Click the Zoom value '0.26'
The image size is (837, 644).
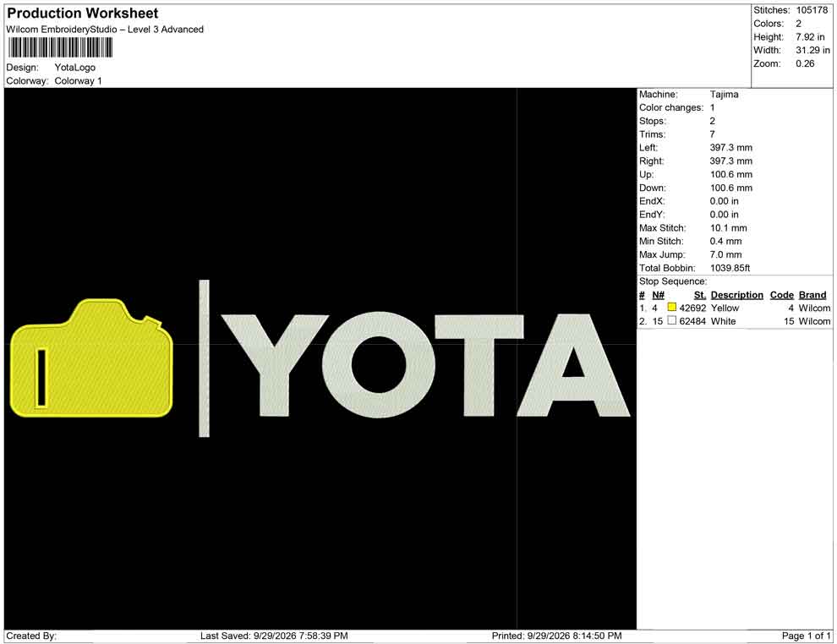(805, 63)
